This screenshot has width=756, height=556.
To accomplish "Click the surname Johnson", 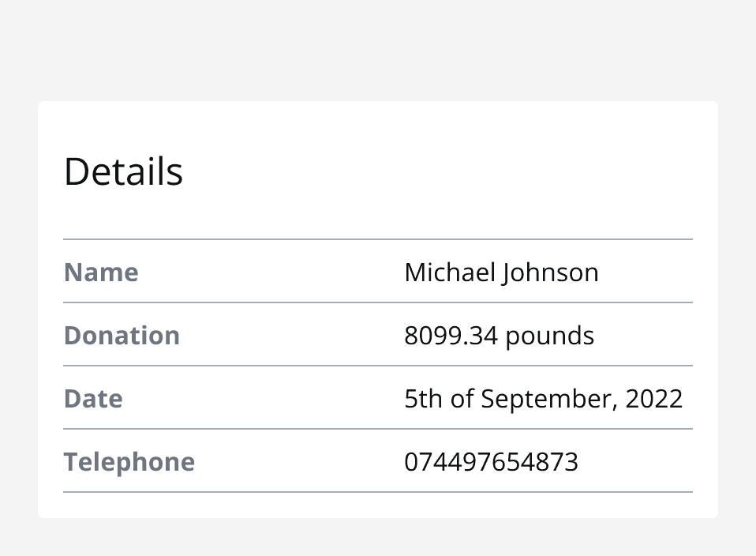I will 552,272.
